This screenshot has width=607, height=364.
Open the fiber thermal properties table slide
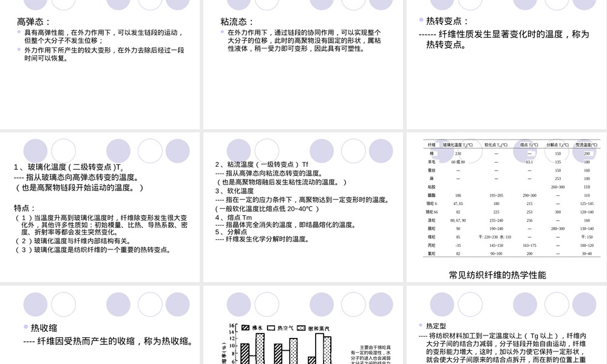point(507,207)
